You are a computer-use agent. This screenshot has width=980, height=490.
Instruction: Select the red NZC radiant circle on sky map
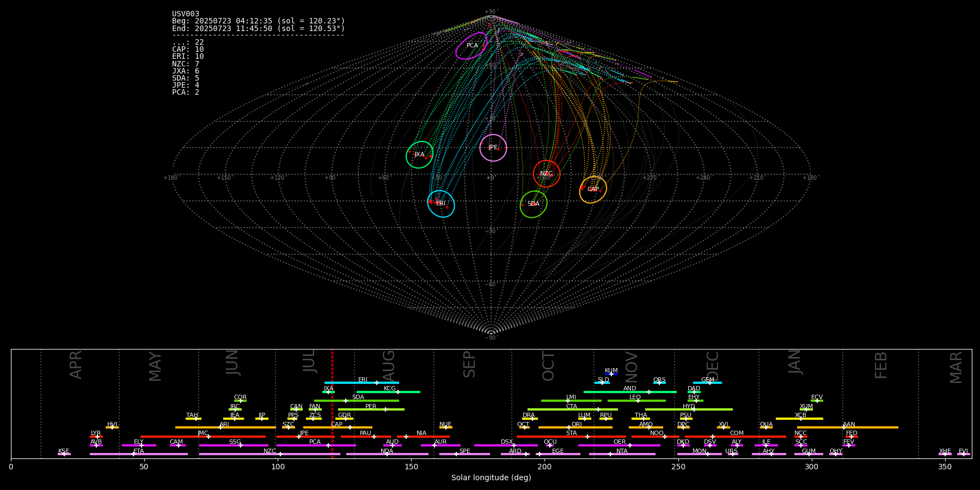(547, 174)
